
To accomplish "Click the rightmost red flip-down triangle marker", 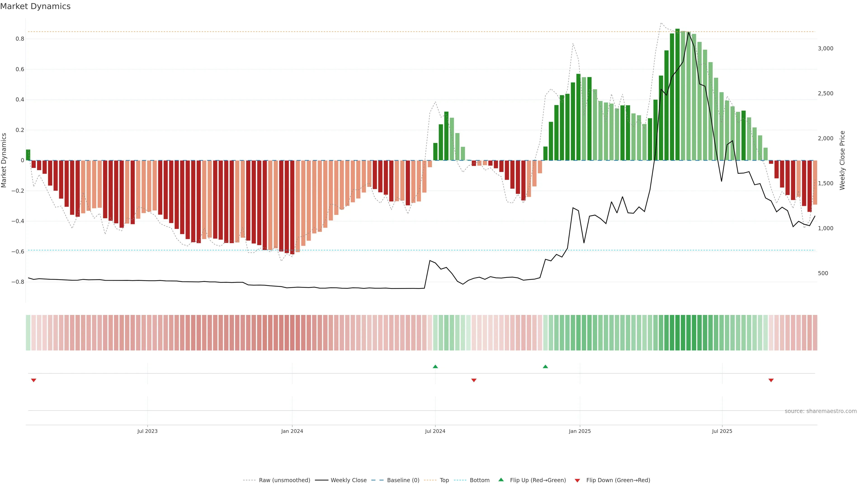I will [771, 380].
